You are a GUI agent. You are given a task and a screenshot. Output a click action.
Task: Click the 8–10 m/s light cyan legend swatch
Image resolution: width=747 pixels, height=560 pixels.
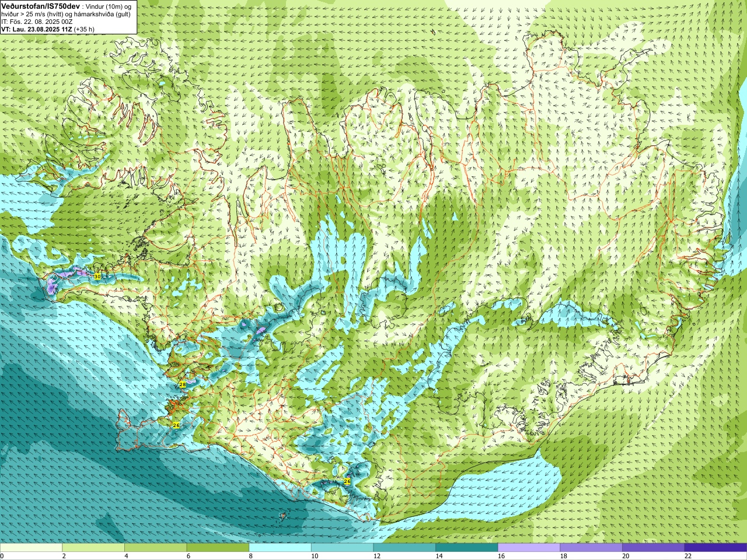[280, 548]
